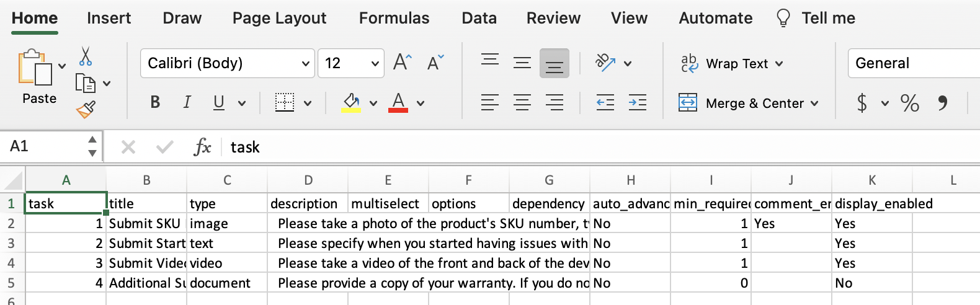The height and width of the screenshot is (305, 980).
Task: Click Wrap Text button
Action: [x=725, y=63]
